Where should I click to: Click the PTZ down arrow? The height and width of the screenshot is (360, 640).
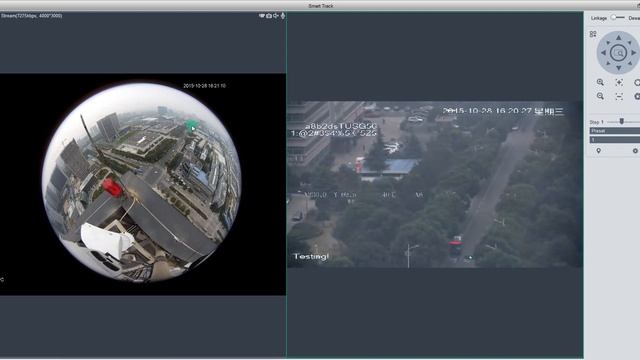tap(618, 68)
